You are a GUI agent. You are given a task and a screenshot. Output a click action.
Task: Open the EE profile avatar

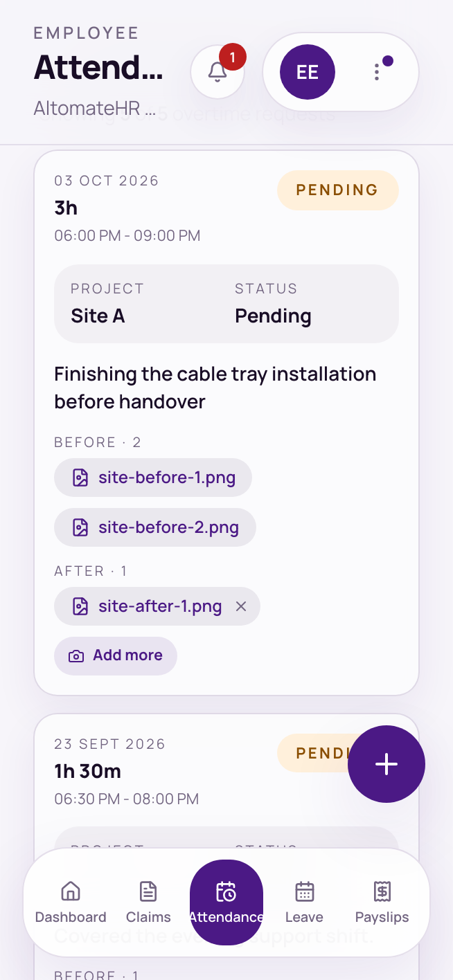[308, 72]
